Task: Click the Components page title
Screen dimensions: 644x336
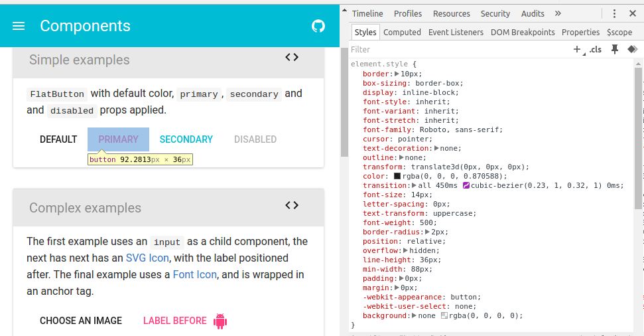Action: (85, 27)
